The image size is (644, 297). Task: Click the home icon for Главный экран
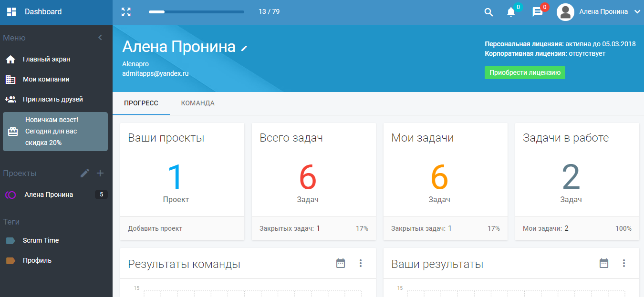point(10,60)
